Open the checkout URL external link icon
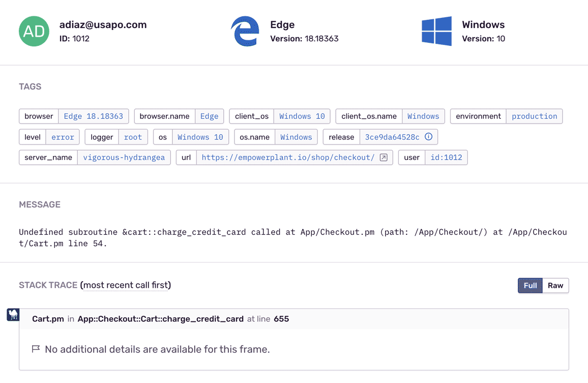588x383 pixels. point(384,157)
